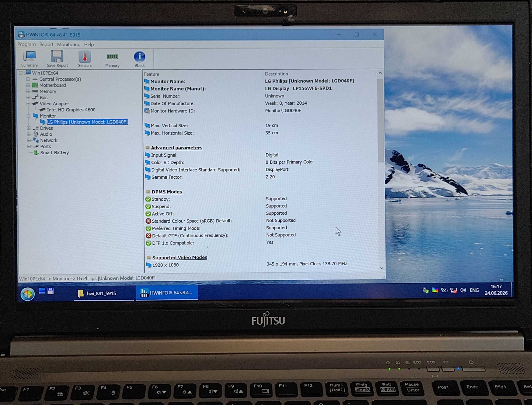Expand the Drives tree node

click(x=29, y=128)
